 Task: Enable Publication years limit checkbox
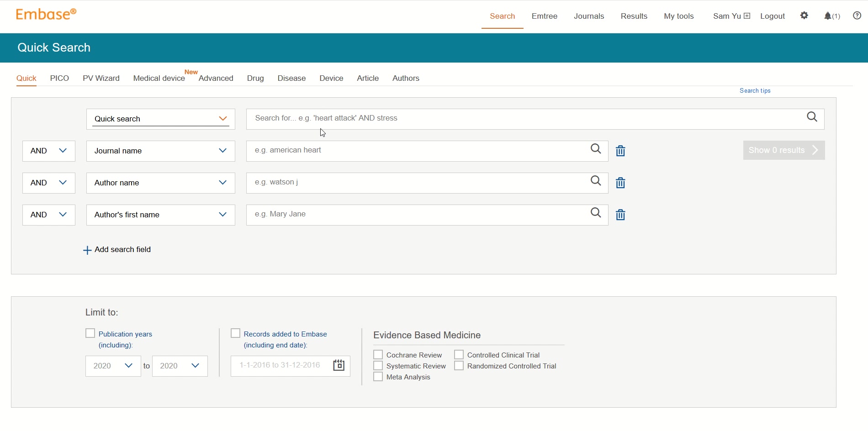[x=90, y=333]
